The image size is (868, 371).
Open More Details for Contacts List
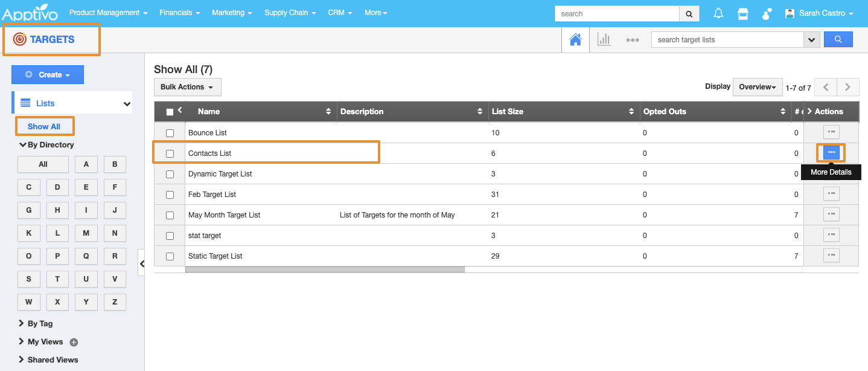pyautogui.click(x=831, y=153)
